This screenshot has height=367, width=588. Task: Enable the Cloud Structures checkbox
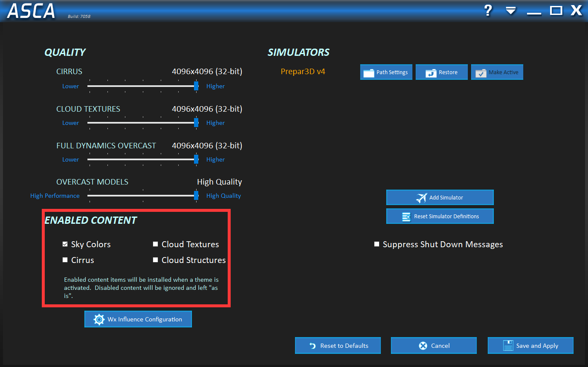pyautogui.click(x=156, y=260)
